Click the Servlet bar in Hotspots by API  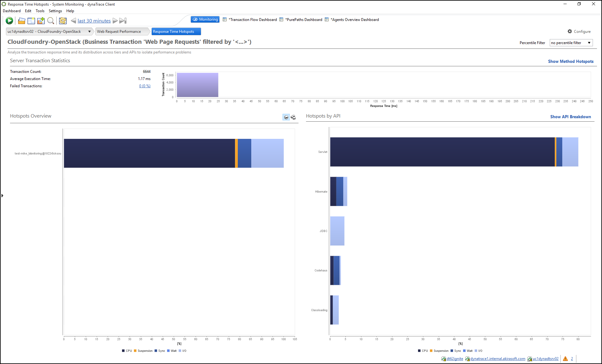(454, 152)
